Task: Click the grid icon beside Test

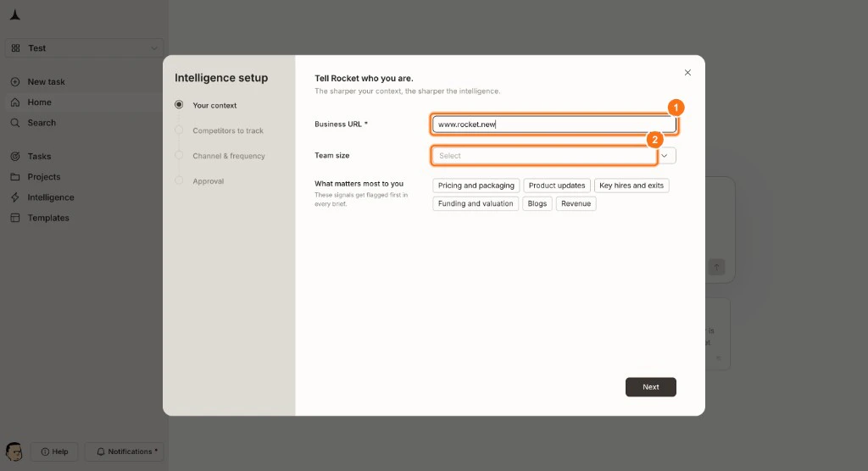Action: (x=15, y=48)
